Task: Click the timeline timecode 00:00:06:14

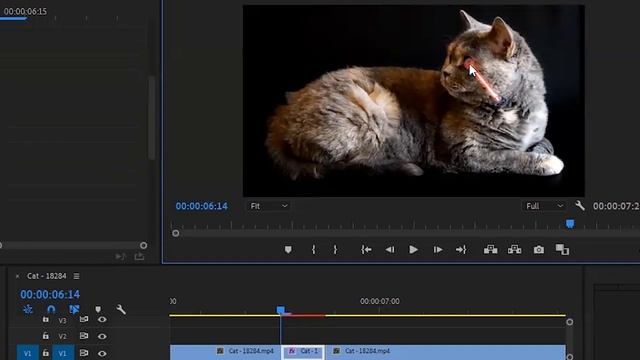Action: pyautogui.click(x=50, y=294)
